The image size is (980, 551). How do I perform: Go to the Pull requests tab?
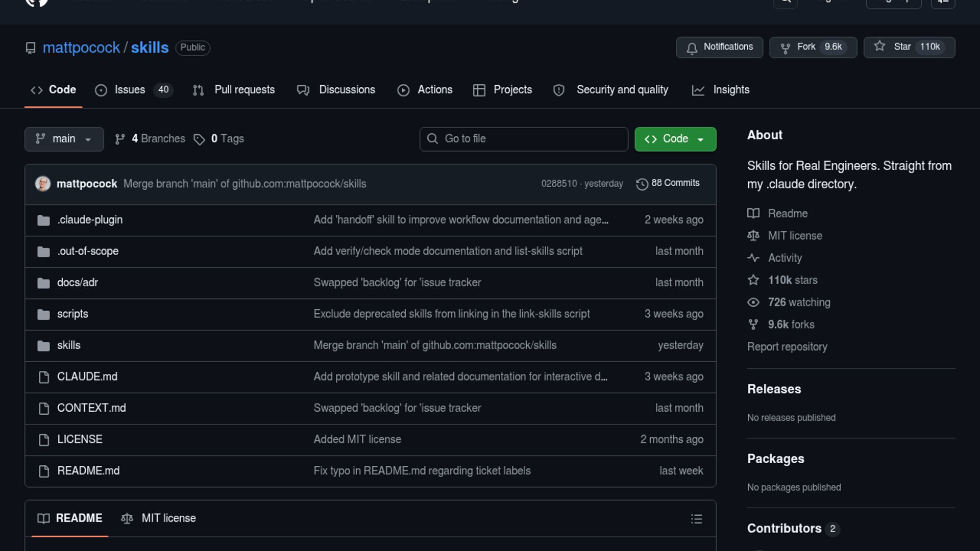pyautogui.click(x=234, y=90)
